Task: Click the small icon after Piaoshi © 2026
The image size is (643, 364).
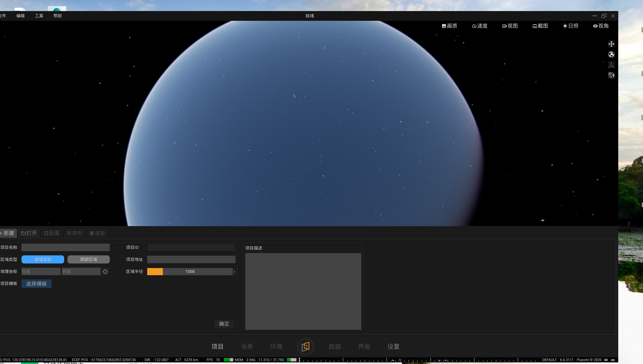Action: coord(606,360)
